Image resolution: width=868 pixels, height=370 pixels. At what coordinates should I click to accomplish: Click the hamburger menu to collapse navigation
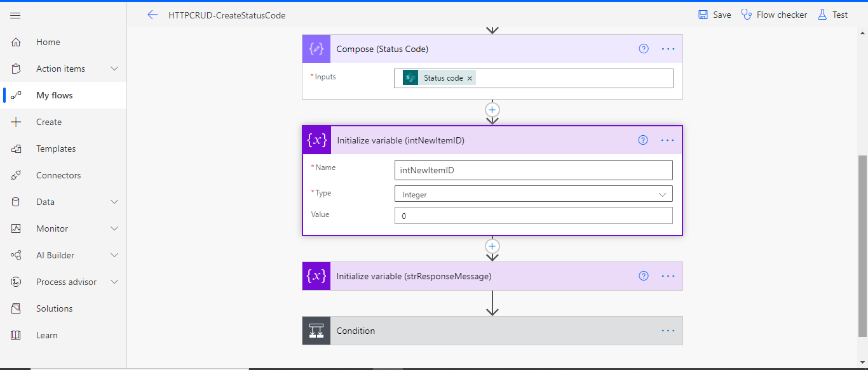[x=15, y=15]
